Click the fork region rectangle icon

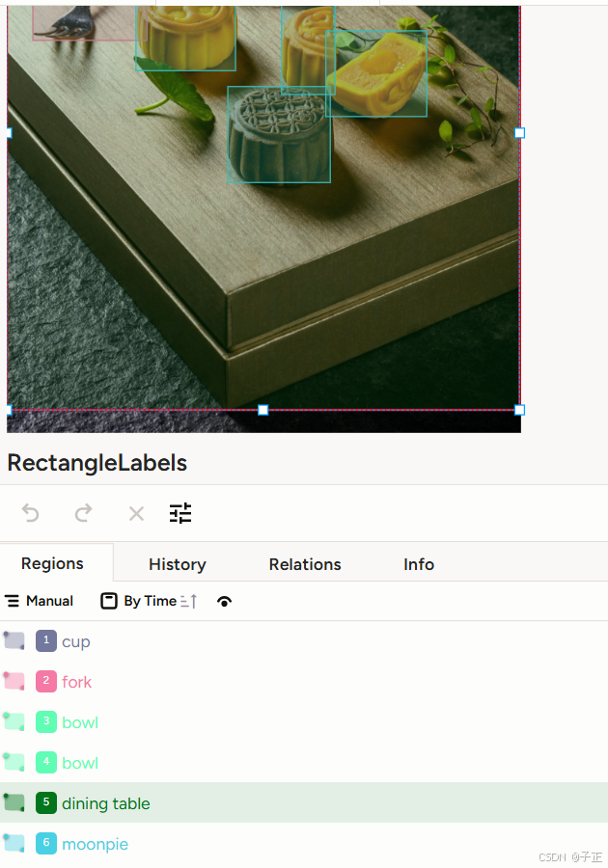click(x=14, y=682)
